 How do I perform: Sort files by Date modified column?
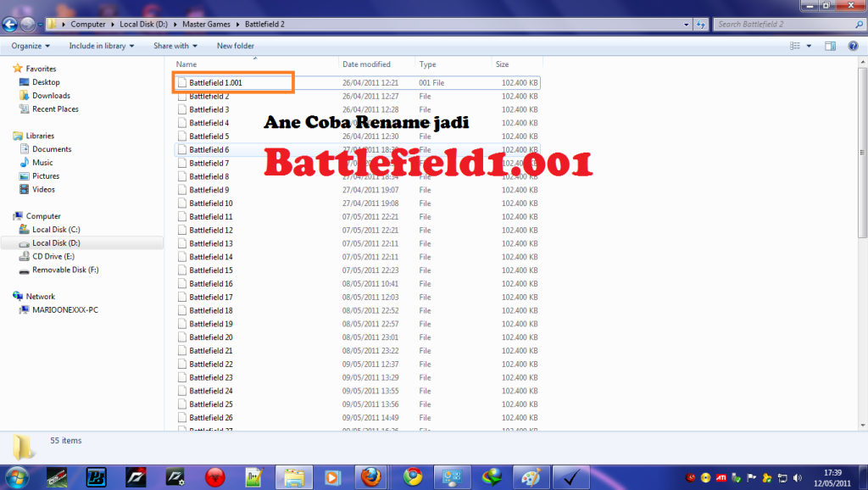click(x=376, y=64)
